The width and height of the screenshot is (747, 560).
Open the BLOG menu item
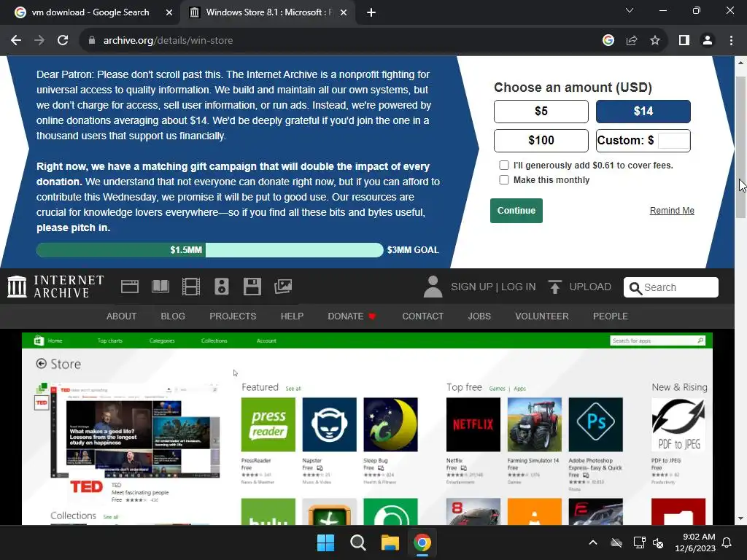(173, 316)
